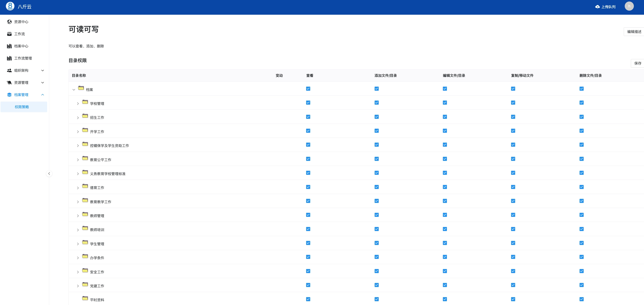Click the 学校管理 folder icon
The height and width of the screenshot is (305, 644).
point(85,102)
